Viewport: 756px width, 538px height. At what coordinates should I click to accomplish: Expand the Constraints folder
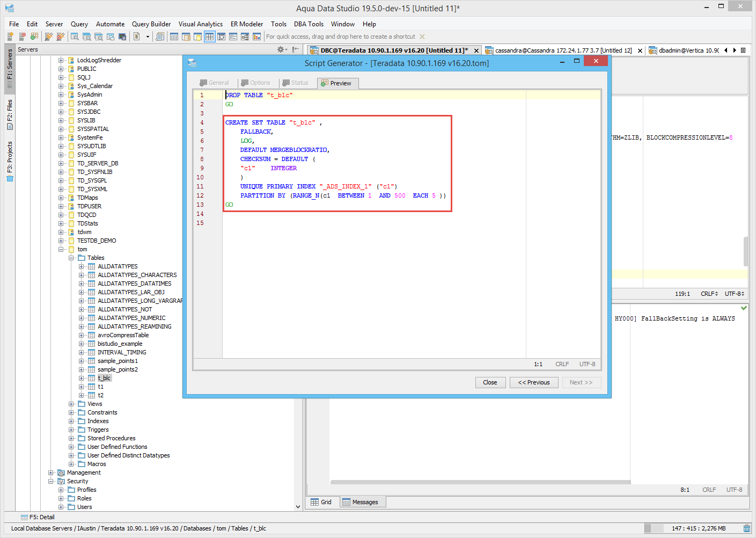(71, 412)
